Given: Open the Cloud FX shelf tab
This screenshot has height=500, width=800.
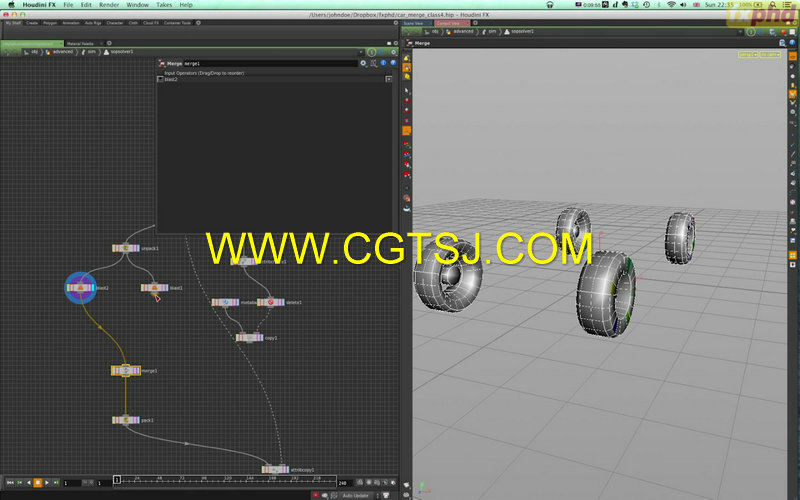Looking at the screenshot, I should pyautogui.click(x=151, y=23).
